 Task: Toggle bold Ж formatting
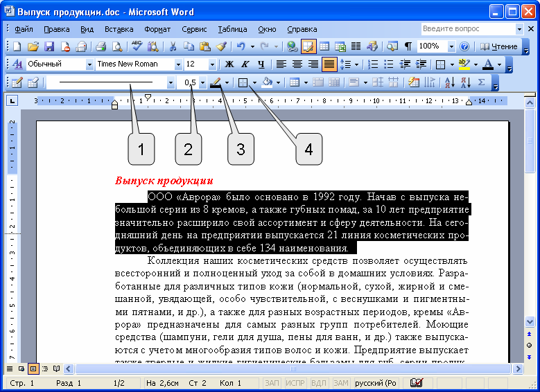point(229,64)
